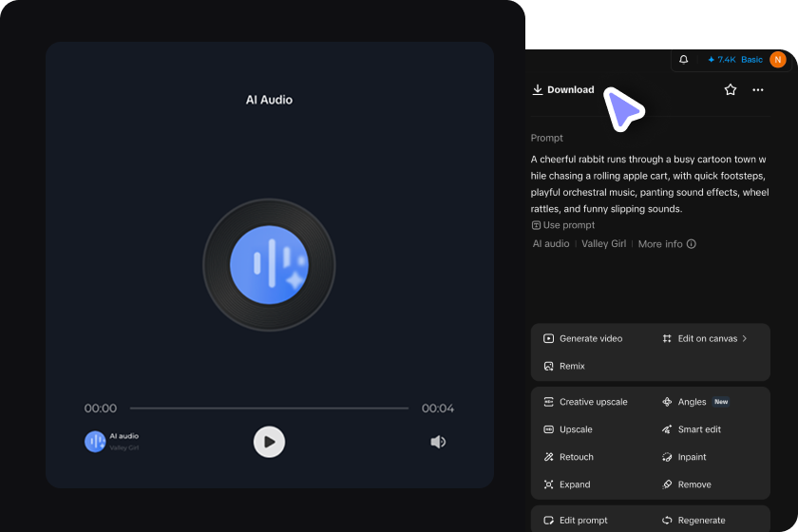Click the small AI audio track avatar
This screenshot has height=532, width=798.
95,442
